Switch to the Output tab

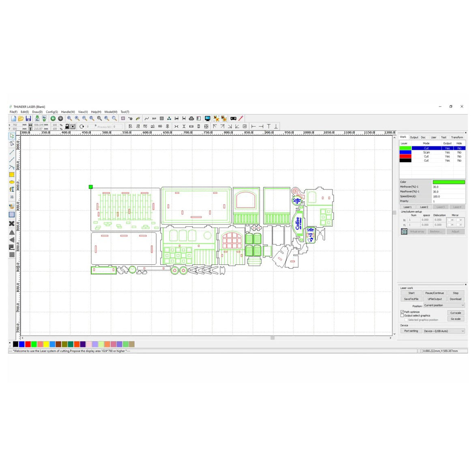tap(414, 137)
